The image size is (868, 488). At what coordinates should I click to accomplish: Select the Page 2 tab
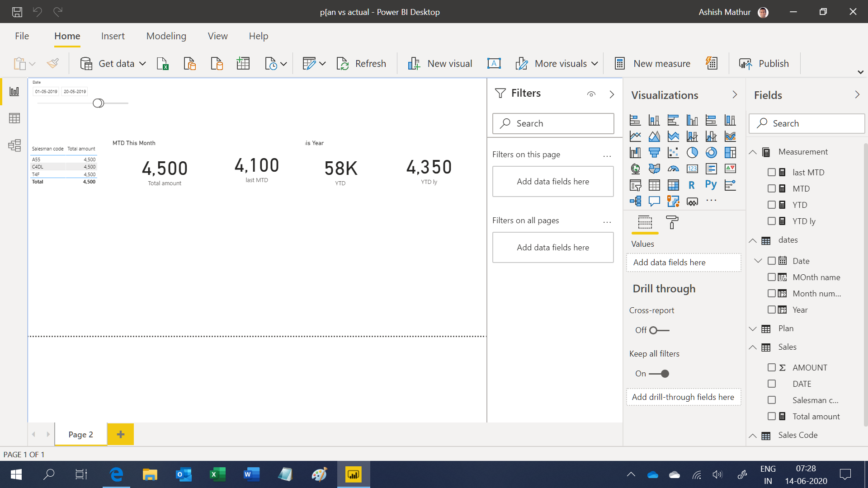click(81, 434)
